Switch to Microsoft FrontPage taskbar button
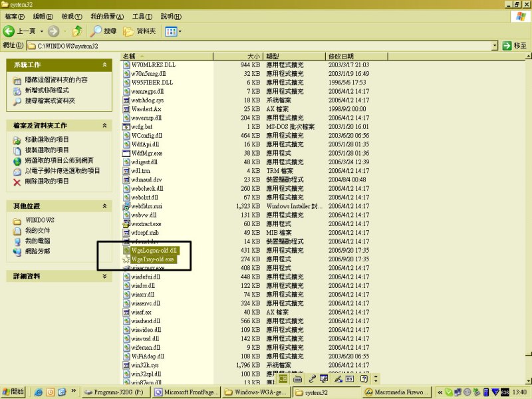 (187, 392)
